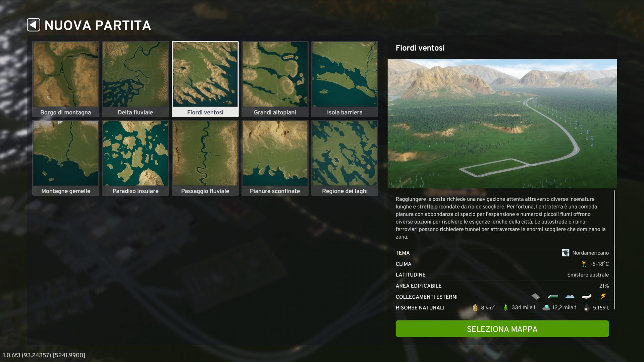Click the Nordamericano theme icon
Screen dimensions: 644x362
pyautogui.click(x=566, y=253)
